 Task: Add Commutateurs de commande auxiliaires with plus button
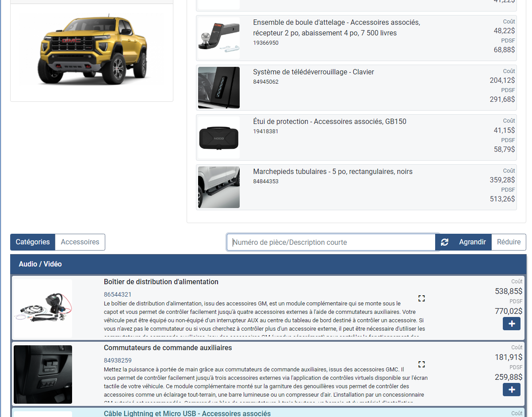coord(512,390)
